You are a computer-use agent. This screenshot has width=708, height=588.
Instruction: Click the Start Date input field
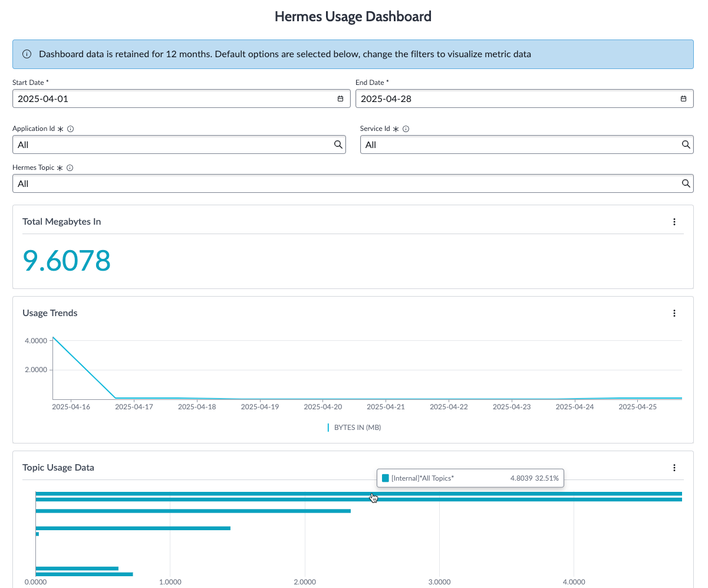pos(182,98)
